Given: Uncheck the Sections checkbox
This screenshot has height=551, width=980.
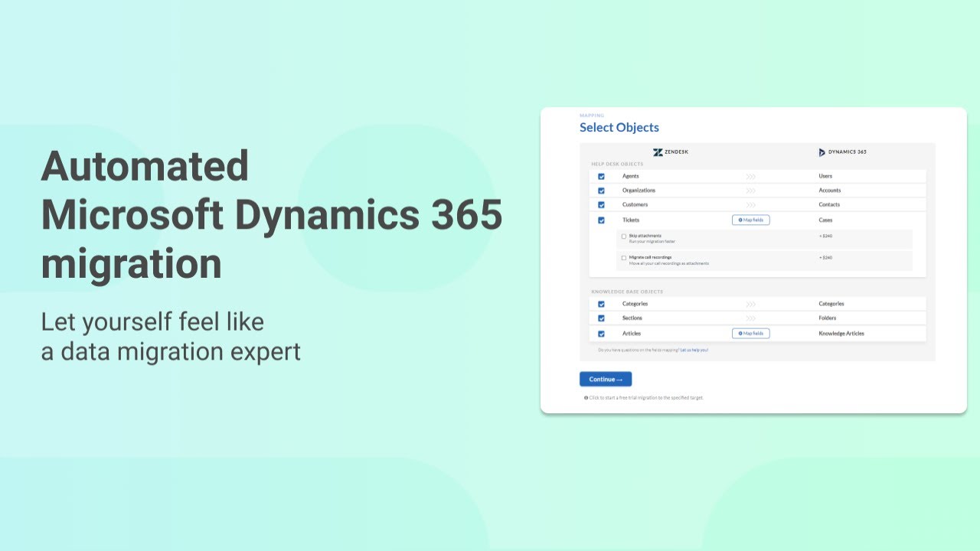Looking at the screenshot, I should point(601,318).
